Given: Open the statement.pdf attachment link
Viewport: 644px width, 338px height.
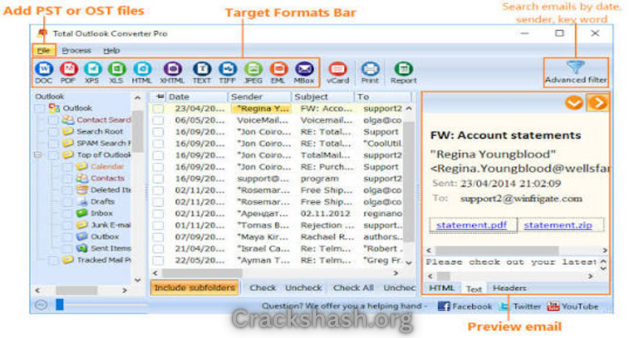Looking at the screenshot, I should [473, 225].
